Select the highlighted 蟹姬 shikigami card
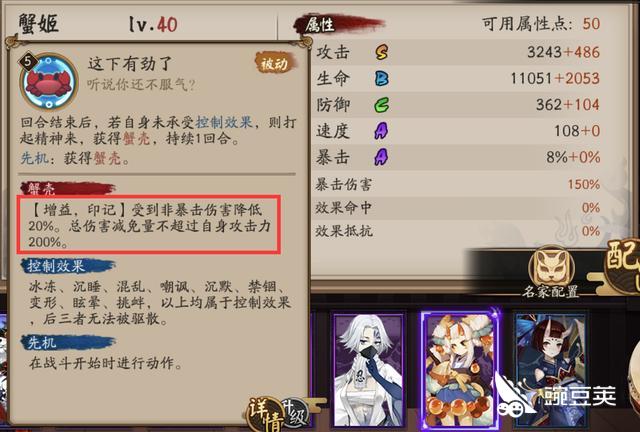The height and width of the screenshot is (432, 640). [459, 370]
